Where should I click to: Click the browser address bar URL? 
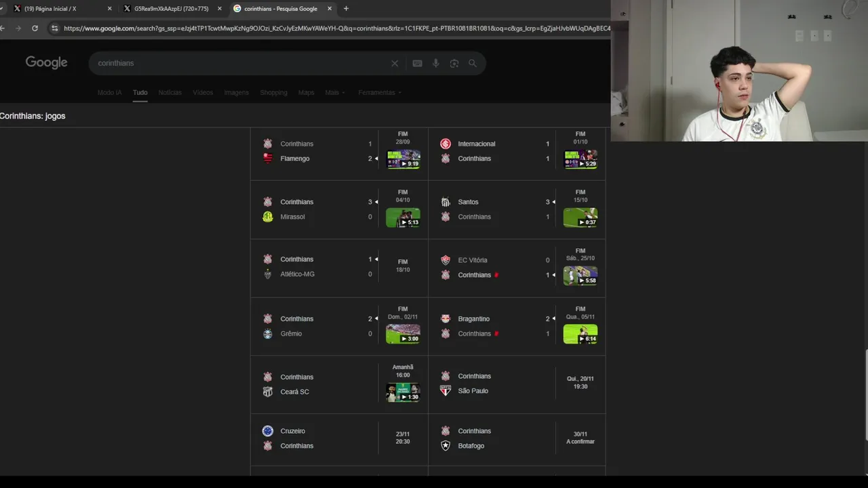click(337, 28)
